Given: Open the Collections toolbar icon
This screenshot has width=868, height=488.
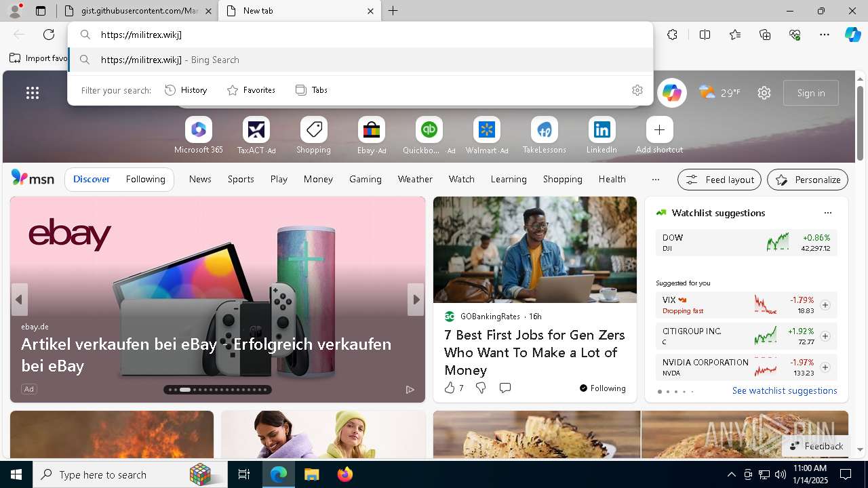Looking at the screenshot, I should 765,35.
